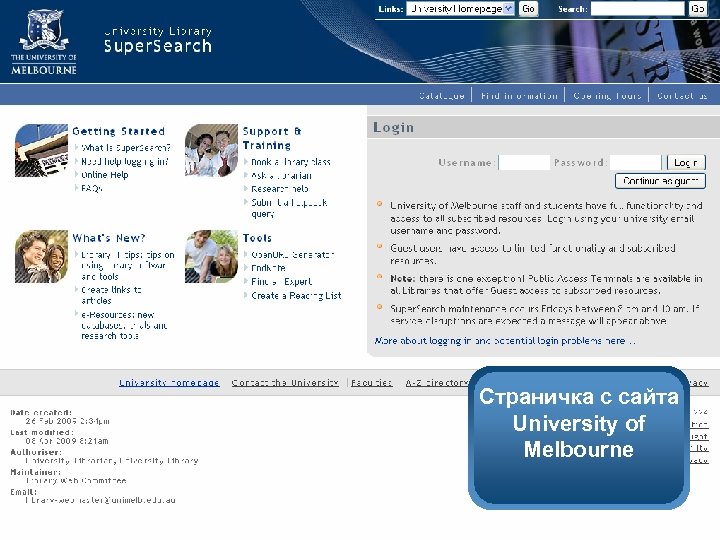Click the Getting Started building thumbnail
The image size is (720, 540).
pos(41,150)
